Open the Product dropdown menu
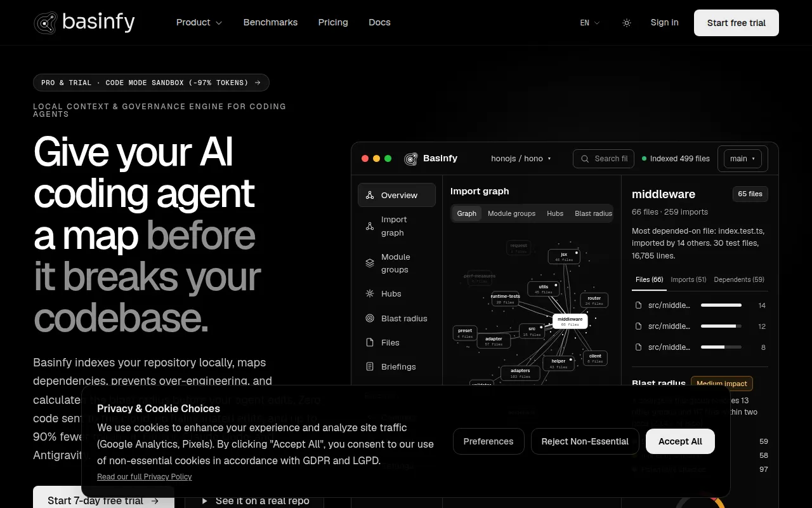This screenshot has height=508, width=812. [199, 22]
